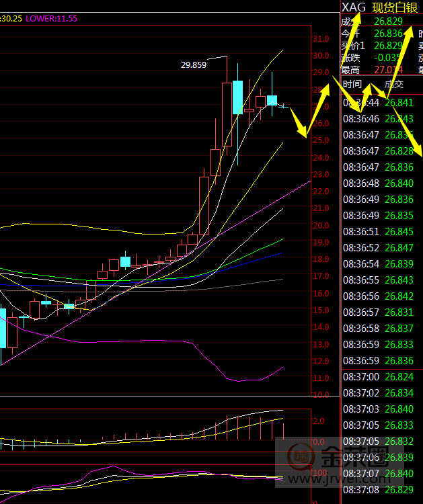Click the 30.0 price axis label
The width and height of the screenshot is (423, 504).
(321, 56)
